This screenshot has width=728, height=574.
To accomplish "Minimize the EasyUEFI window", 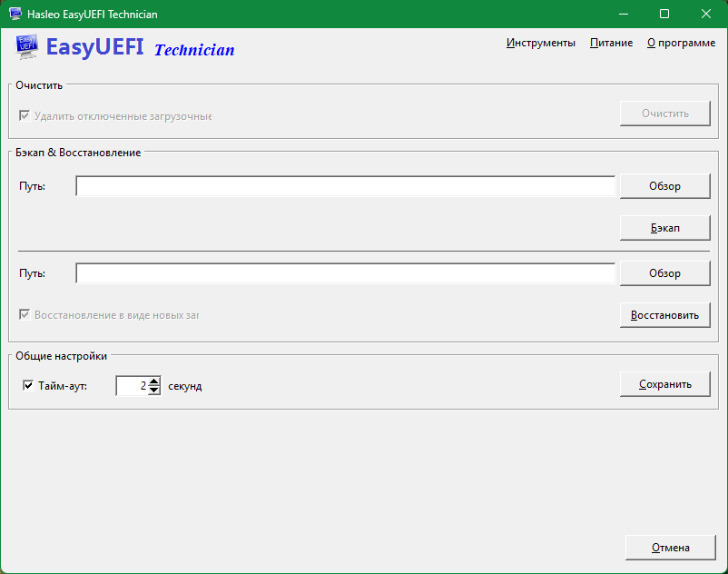I will tap(624, 14).
